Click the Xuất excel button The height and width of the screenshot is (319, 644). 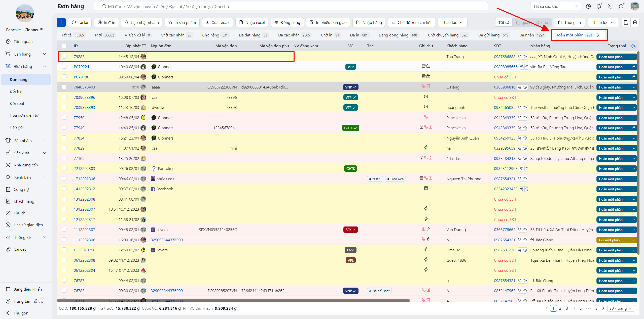point(218,22)
